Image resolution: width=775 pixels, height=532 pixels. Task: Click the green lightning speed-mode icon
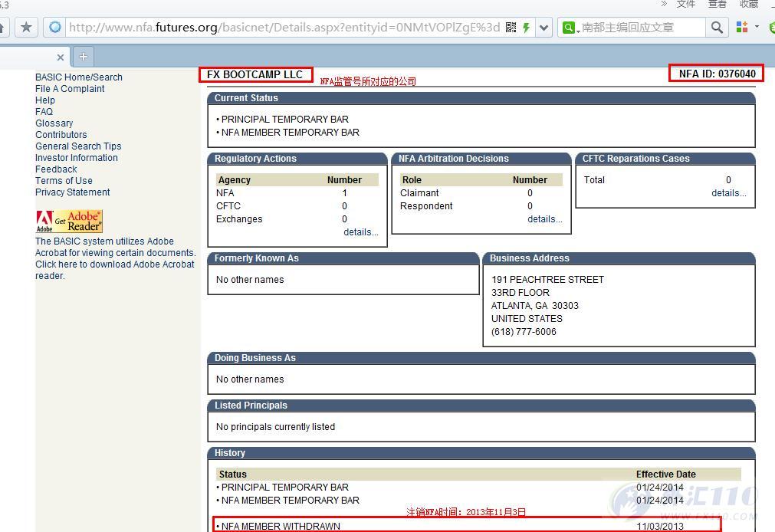pyautogui.click(x=527, y=27)
